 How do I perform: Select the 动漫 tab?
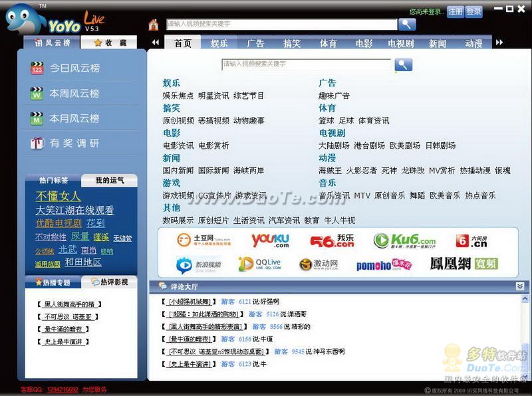[473, 43]
